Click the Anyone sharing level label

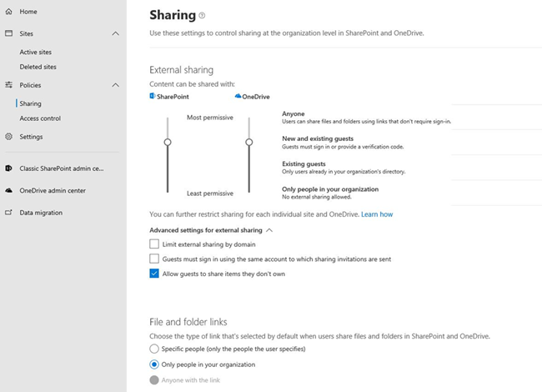[294, 113]
